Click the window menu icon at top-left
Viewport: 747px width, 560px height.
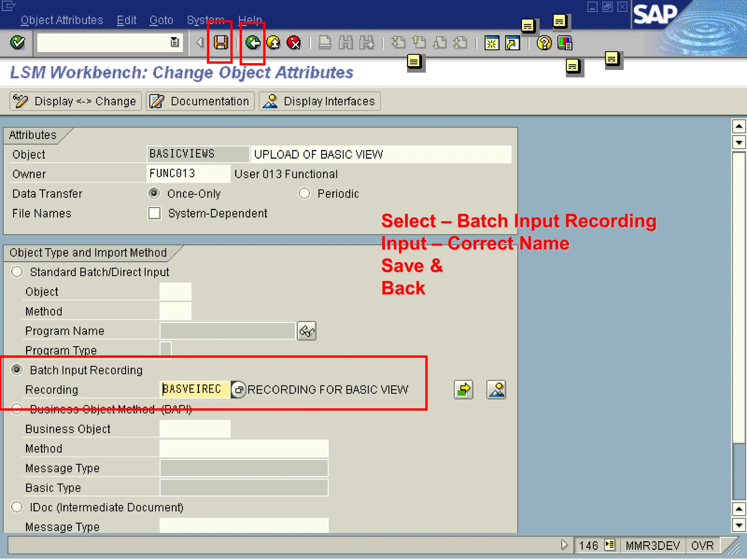click(x=9, y=6)
